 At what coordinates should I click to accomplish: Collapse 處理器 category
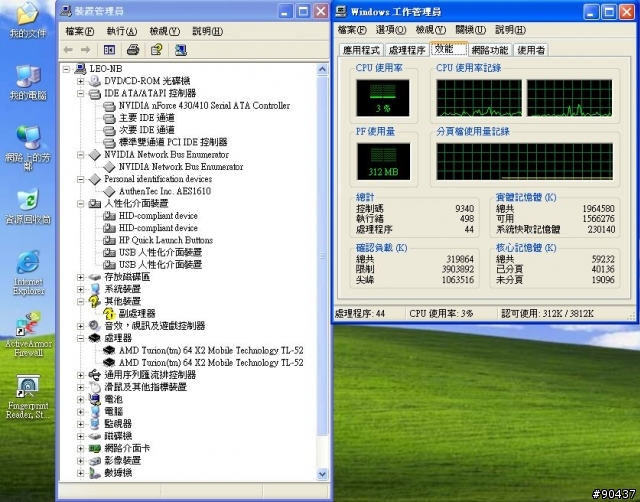click(x=80, y=338)
